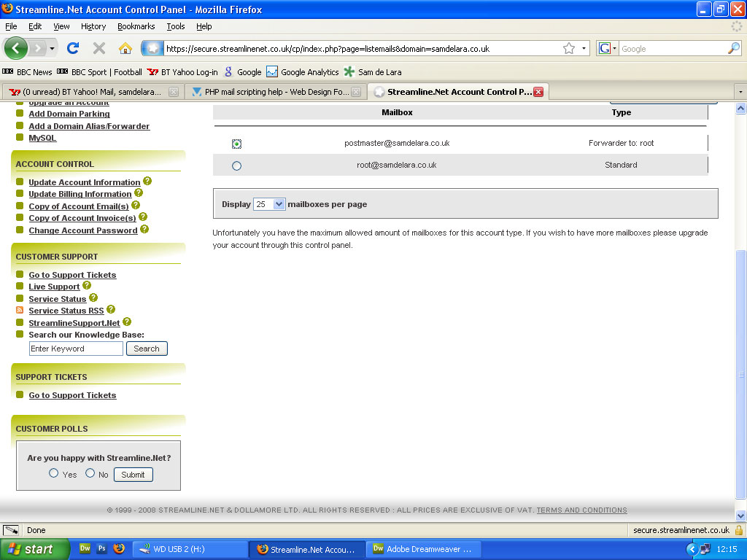
Task: Open the mailboxes per page dropdown
Action: [x=269, y=204]
